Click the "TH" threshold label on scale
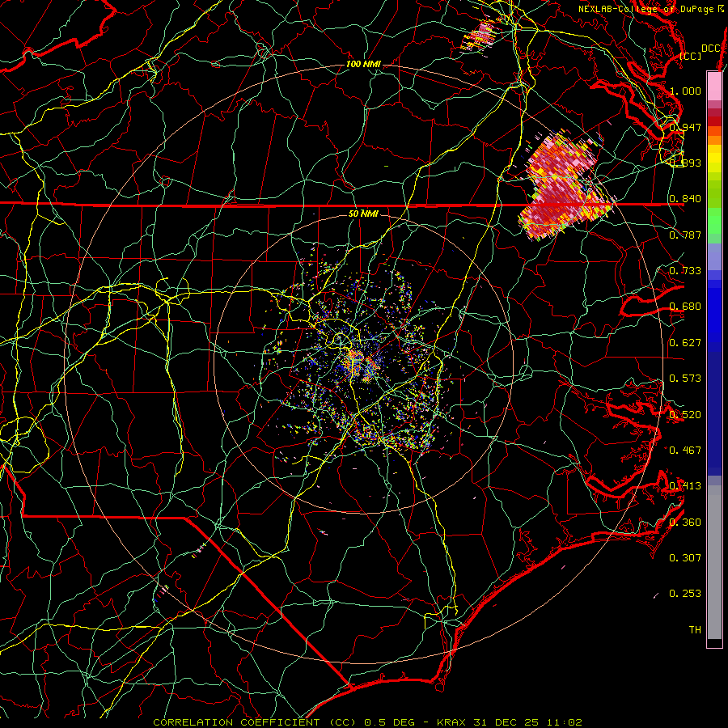Viewport: 728px width, 728px height. pos(695,629)
